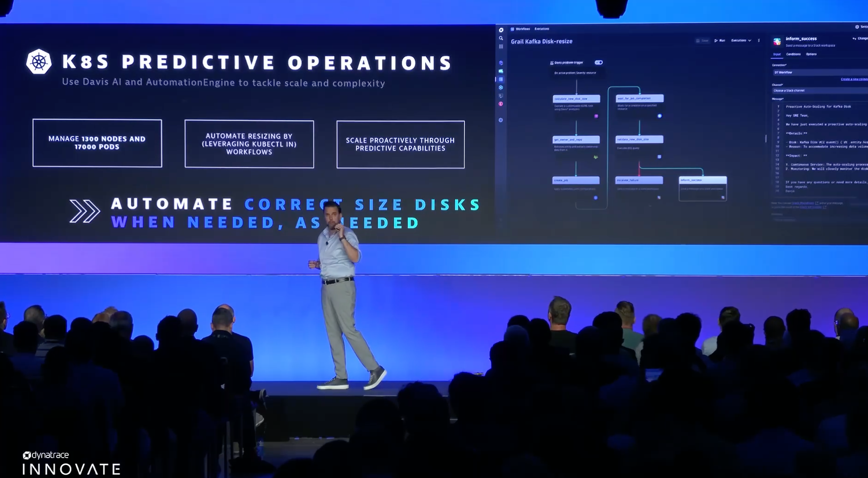Disable the Davis problem trigger toggle

[599, 62]
